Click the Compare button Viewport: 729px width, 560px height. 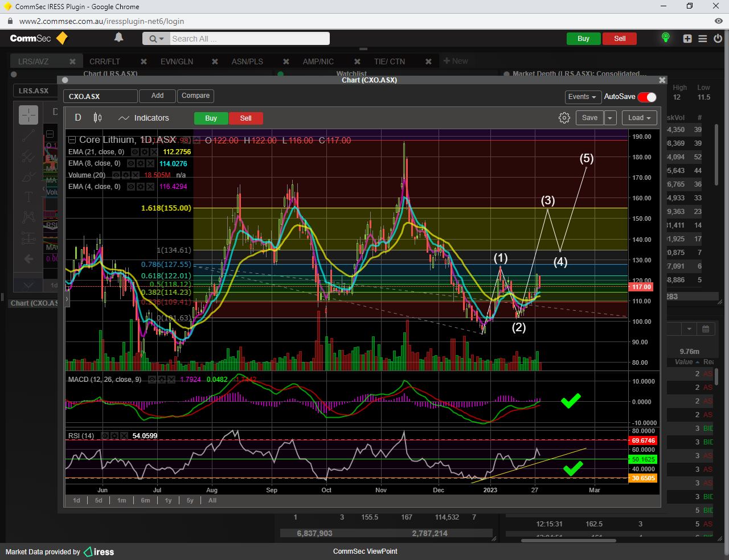(195, 96)
